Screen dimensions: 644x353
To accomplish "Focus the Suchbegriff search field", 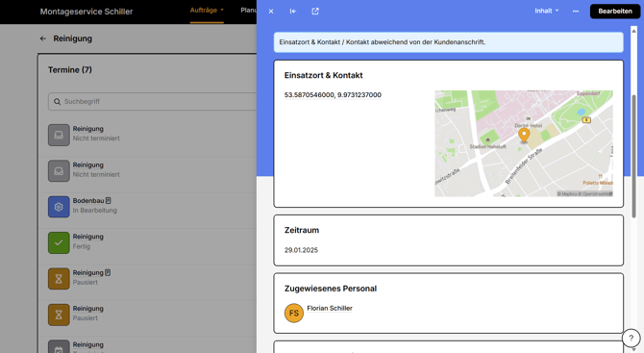I will 153,102.
